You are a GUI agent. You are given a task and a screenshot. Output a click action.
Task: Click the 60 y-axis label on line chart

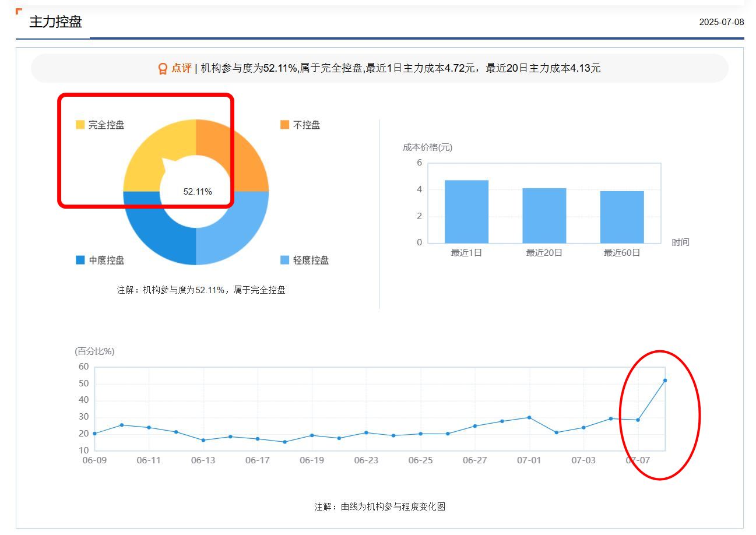tap(83, 367)
